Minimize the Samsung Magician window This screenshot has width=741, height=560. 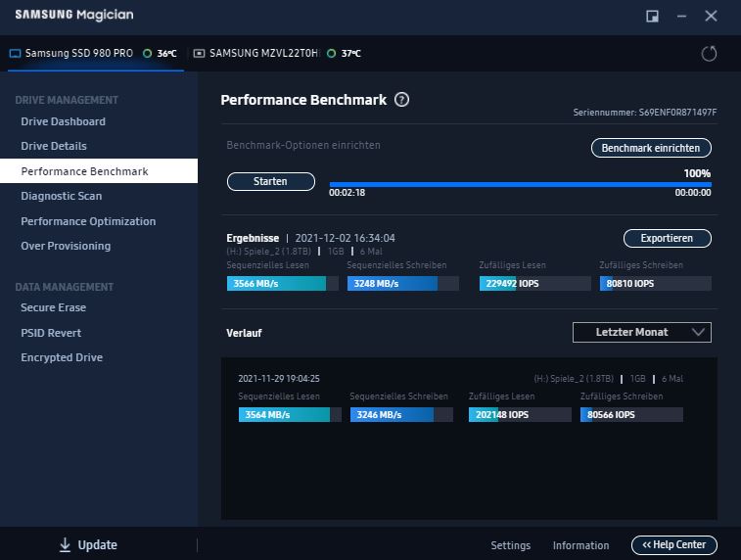(x=681, y=16)
